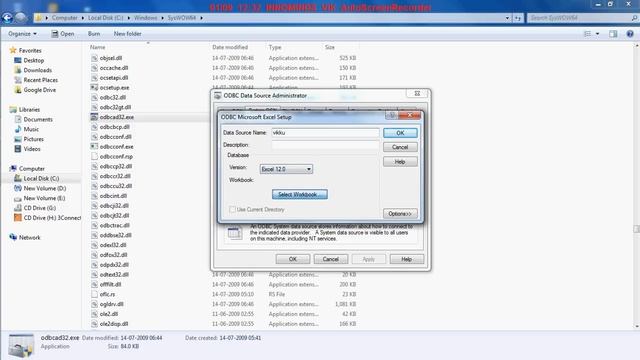Image resolution: width=640 pixels, height=360 pixels.
Task: Click the Data Source Name field
Action: pos(325,133)
